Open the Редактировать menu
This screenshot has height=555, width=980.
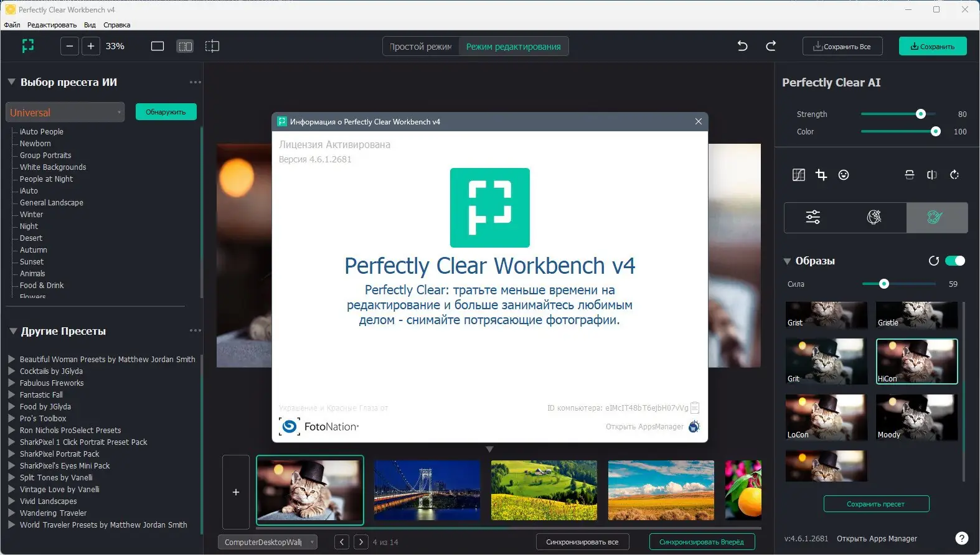(x=52, y=25)
